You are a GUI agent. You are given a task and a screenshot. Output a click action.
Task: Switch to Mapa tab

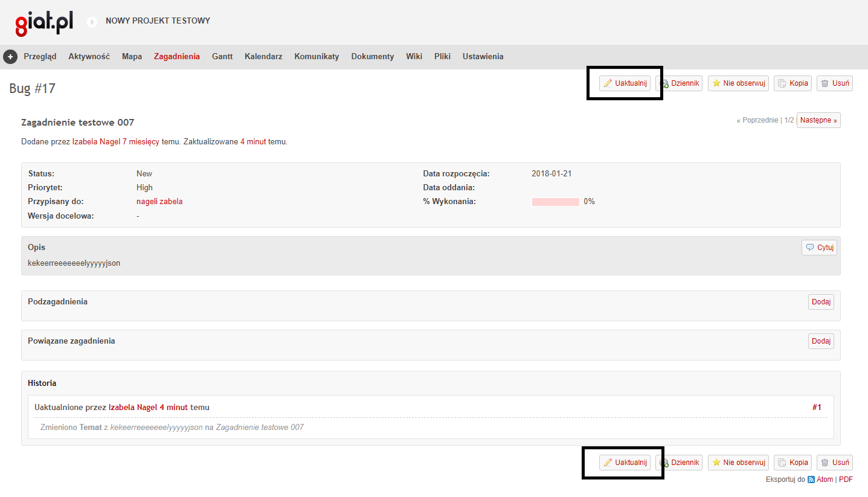(x=132, y=56)
